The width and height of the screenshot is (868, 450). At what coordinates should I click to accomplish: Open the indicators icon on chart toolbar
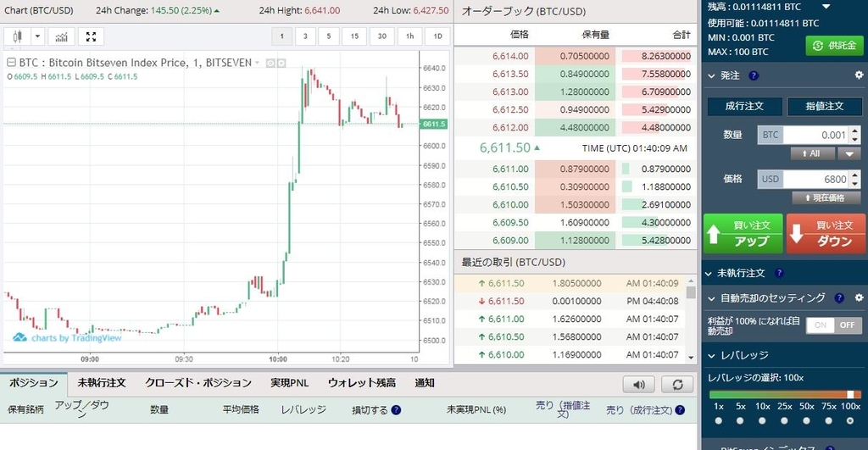point(61,36)
